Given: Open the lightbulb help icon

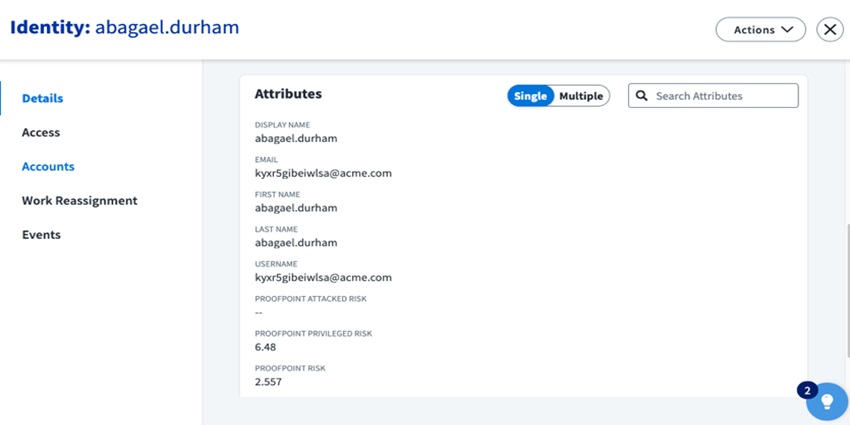Looking at the screenshot, I should [827, 402].
